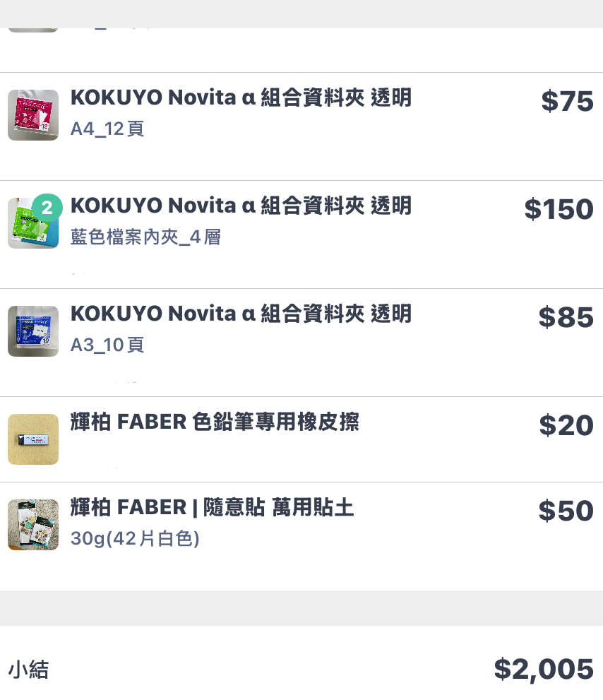This screenshot has height=700, width=603.
Task: Open KOKUYO Novita title above A3_10頁
Action: point(241,314)
